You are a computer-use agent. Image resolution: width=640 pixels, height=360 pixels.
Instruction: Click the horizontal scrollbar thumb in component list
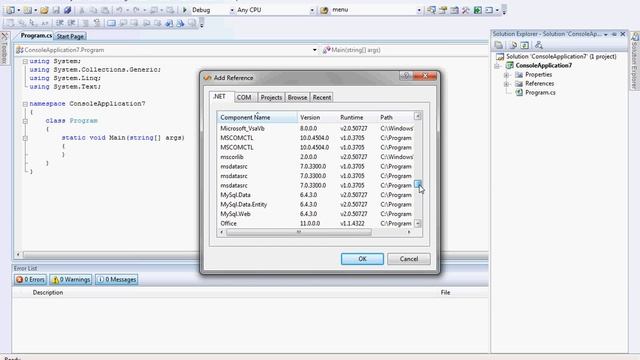tap(299, 232)
